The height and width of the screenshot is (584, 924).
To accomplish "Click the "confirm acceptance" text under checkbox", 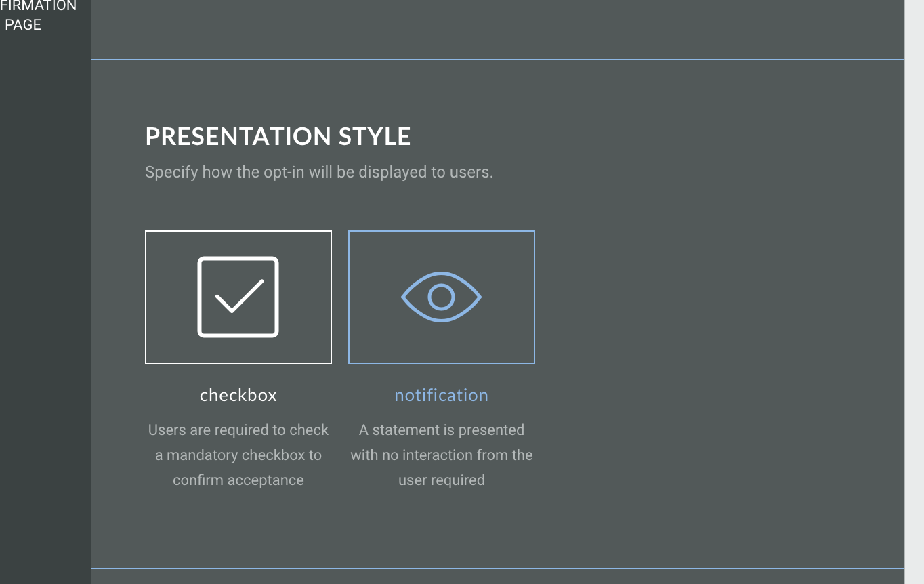I will click(238, 480).
